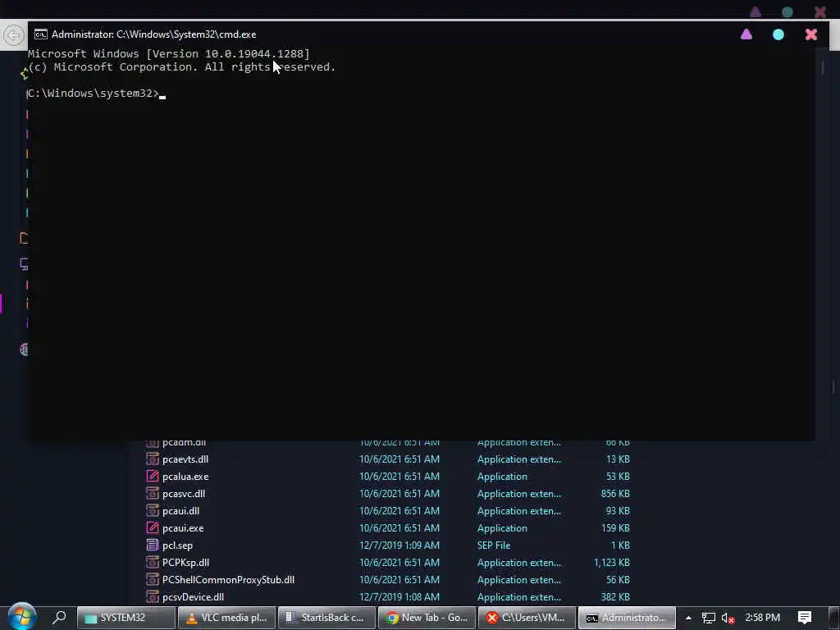
Task: Click PCShellCommonProxyStub.dll file icon
Action: coord(153,580)
